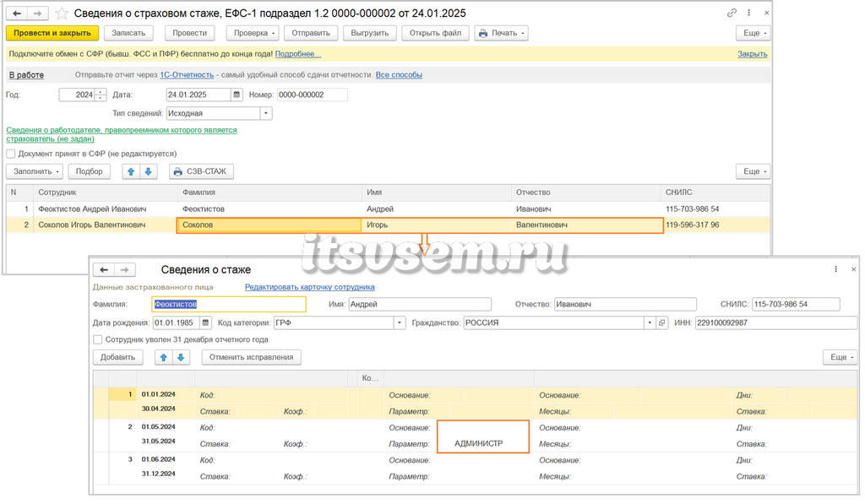Viewport: 865px width, 504px height.
Task: Open Редактировать карточку сотрудника link
Action: click(309, 287)
